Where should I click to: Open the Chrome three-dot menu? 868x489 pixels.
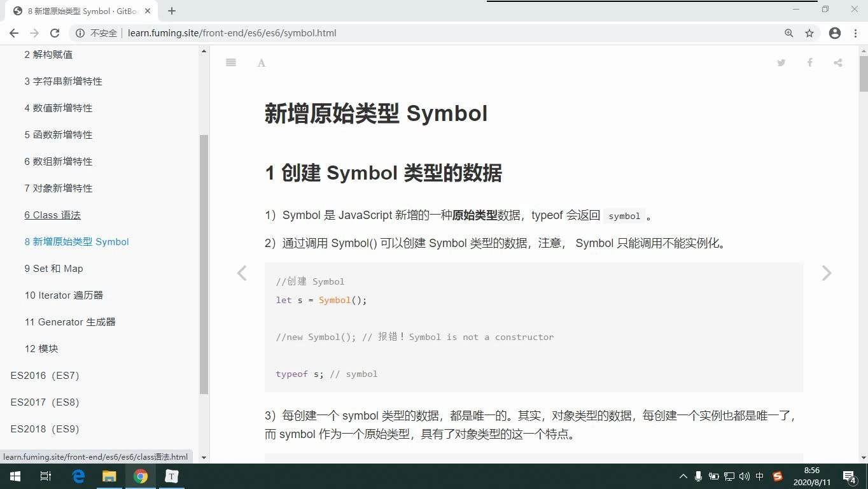coord(855,33)
